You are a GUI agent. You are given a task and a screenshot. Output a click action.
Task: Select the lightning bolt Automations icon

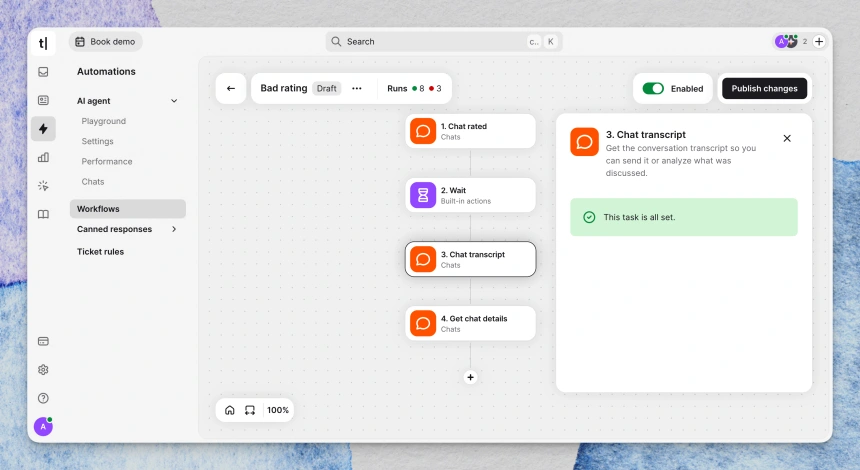pyautogui.click(x=43, y=129)
